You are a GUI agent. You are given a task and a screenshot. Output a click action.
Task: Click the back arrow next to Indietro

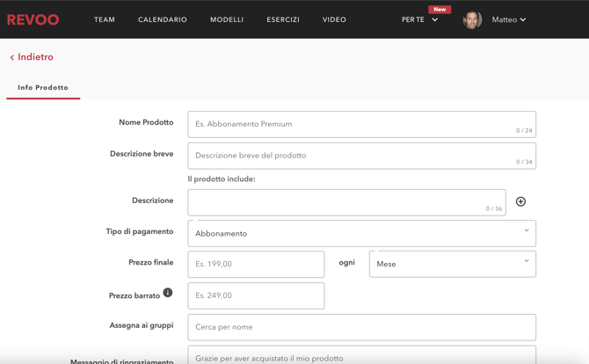pyautogui.click(x=12, y=58)
